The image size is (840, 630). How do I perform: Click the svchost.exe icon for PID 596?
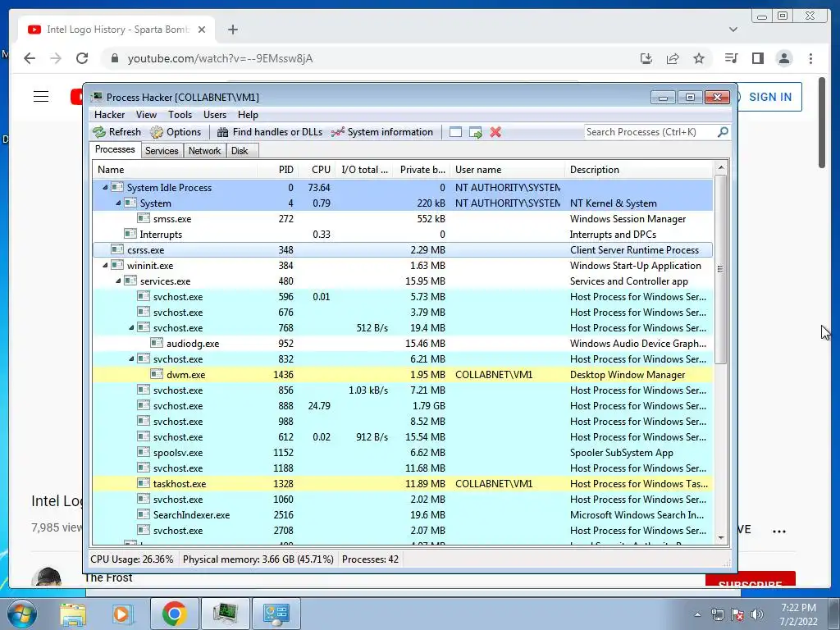pos(143,296)
